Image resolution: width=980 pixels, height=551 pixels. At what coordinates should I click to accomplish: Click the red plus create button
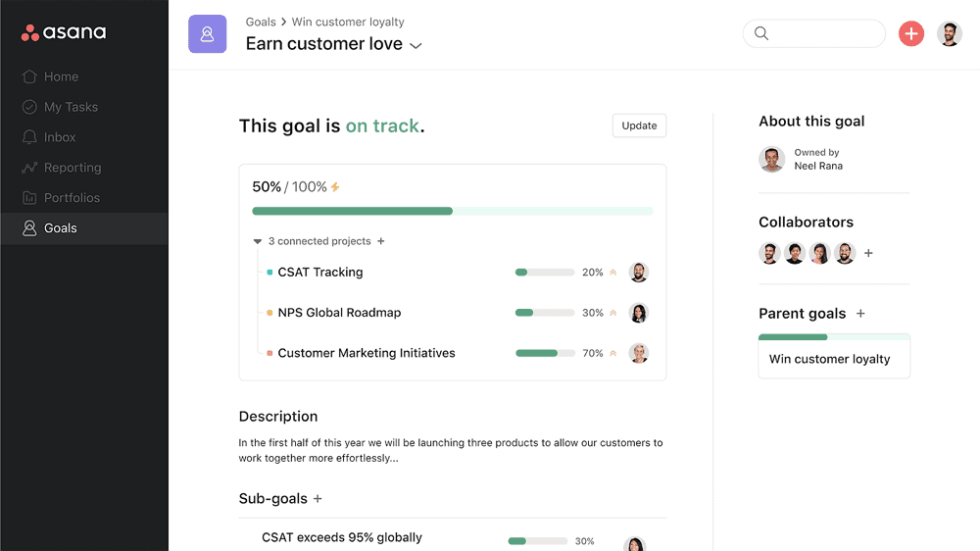[x=911, y=33]
